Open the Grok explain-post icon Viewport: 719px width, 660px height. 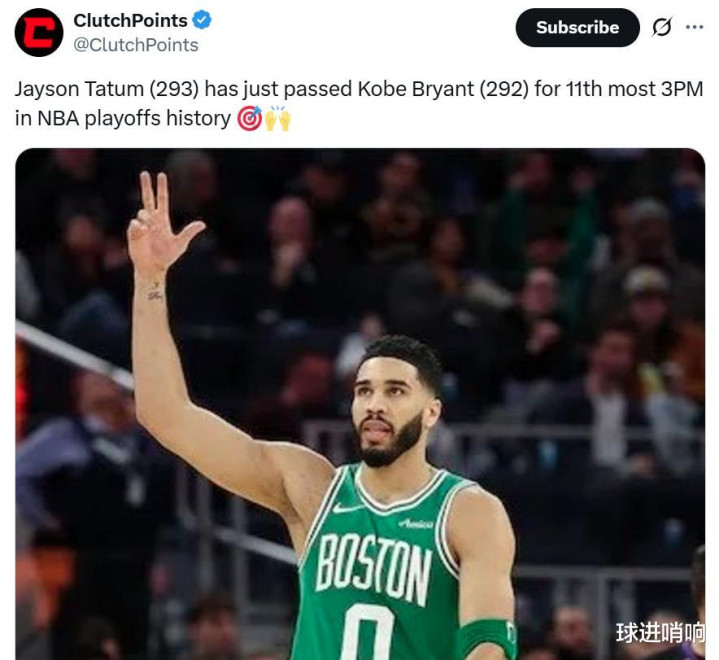662,27
